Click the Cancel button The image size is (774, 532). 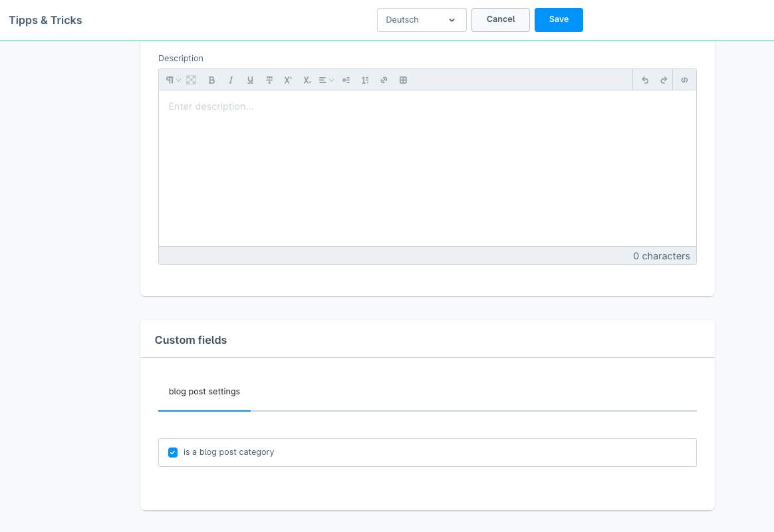[501, 20]
